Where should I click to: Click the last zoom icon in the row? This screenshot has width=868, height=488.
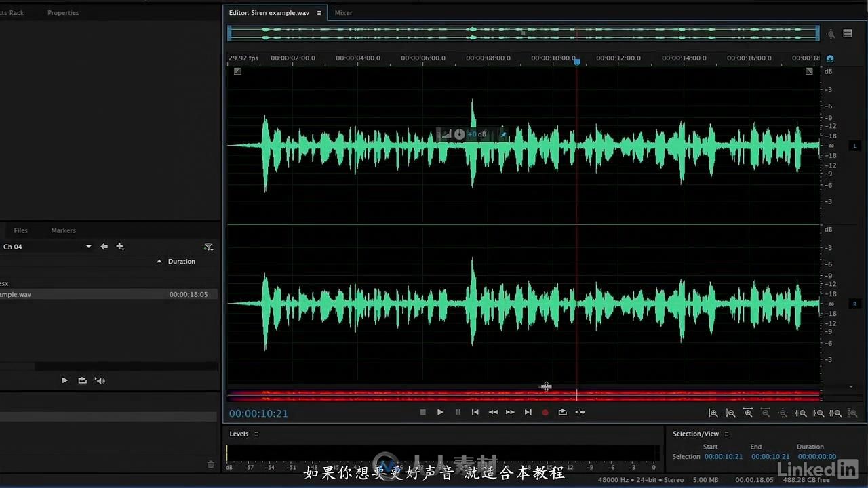(x=853, y=413)
